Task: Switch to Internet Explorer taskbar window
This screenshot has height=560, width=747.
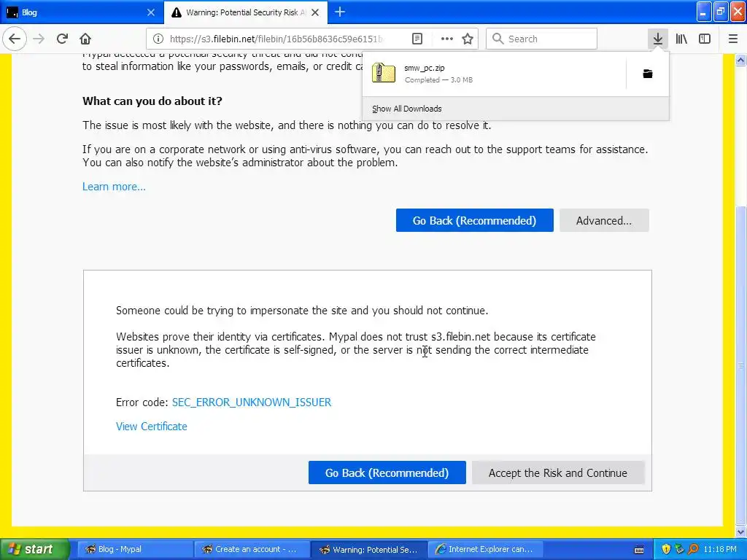Action: (x=486, y=549)
